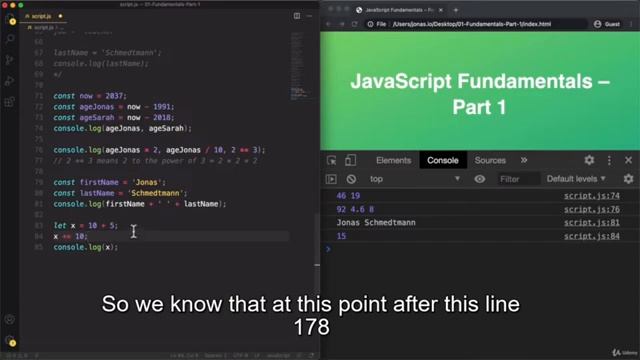The height and width of the screenshot is (360, 640).
Task: Toggle the console sidebar button
Action: tap(331, 179)
